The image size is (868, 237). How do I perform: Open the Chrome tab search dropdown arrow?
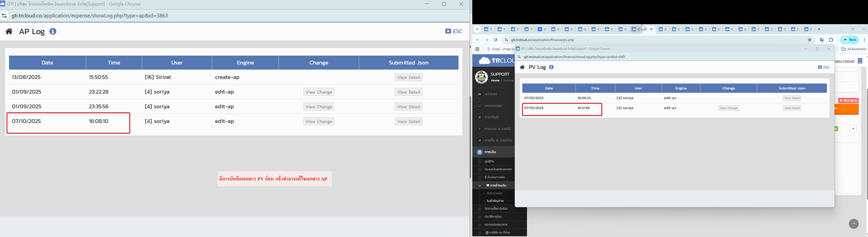477,29
